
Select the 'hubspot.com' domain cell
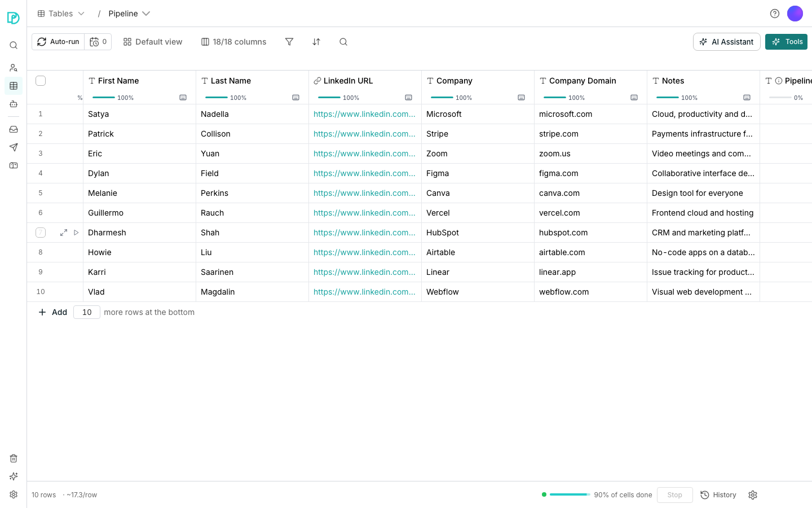pos(590,233)
